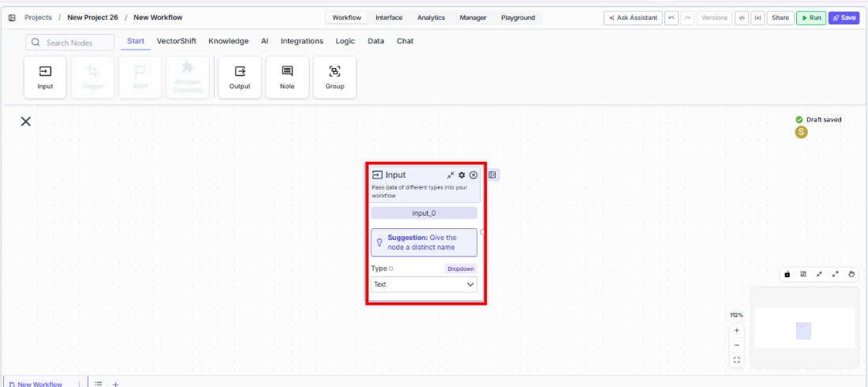Open Input node settings gear
Viewport: 868px width, 387px height.
click(x=462, y=175)
